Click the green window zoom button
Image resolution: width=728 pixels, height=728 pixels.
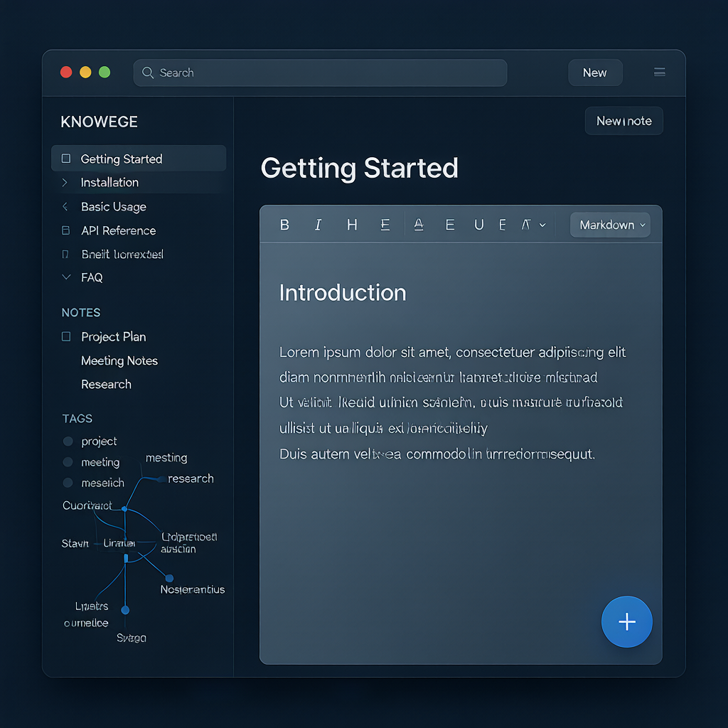(105, 73)
